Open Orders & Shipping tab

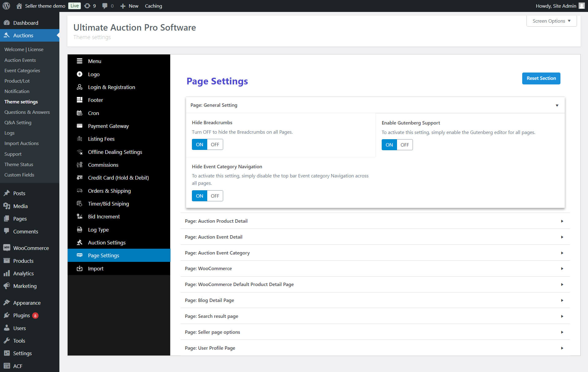point(119,191)
